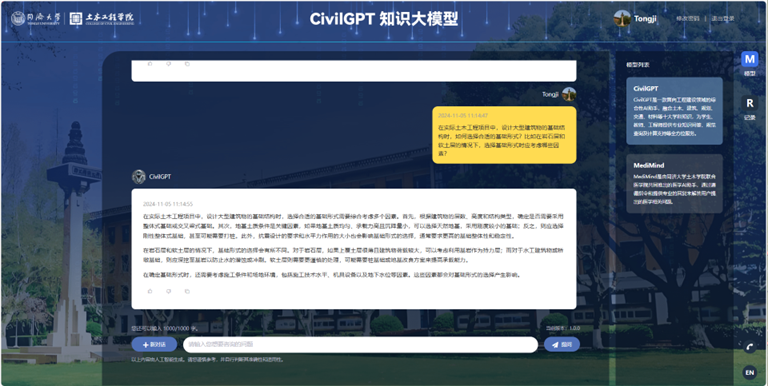Click the College of Civil Engineering logo

click(x=101, y=19)
